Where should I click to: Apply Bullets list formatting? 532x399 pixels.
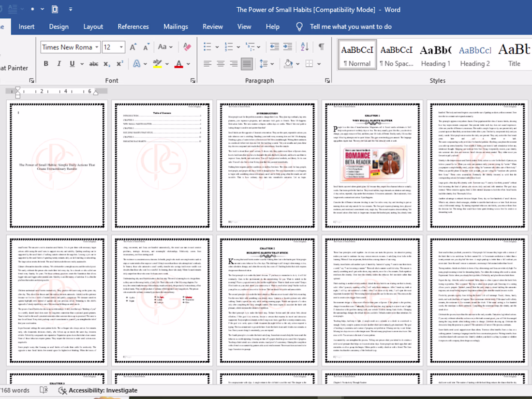point(207,47)
